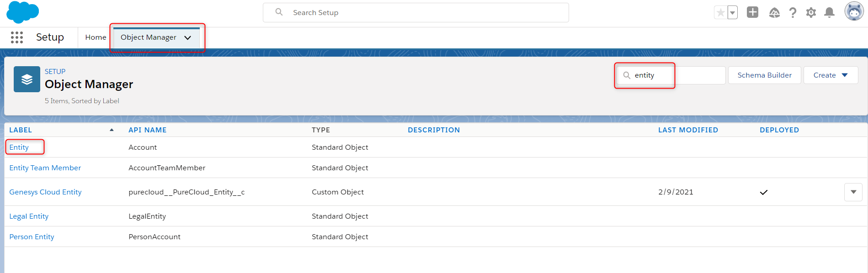Image resolution: width=868 pixels, height=273 pixels.
Task: Open the Trailhead guidance icon
Action: (774, 13)
